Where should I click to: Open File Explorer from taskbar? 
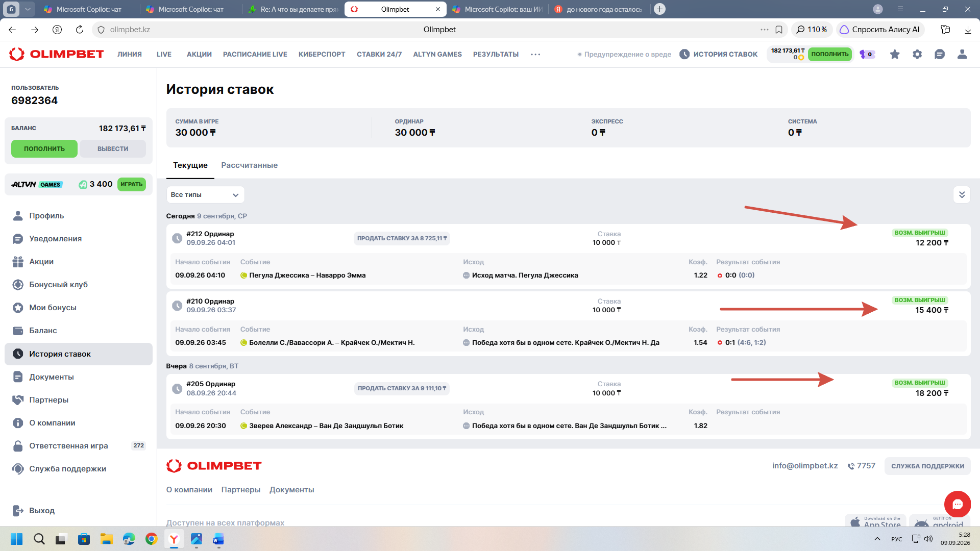point(106,539)
